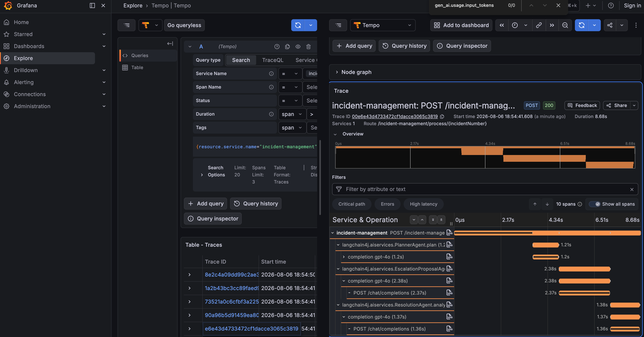Screen dimensions: 644x337
Task: Collapse the queries side panel arrow
Action: tap(170, 43)
